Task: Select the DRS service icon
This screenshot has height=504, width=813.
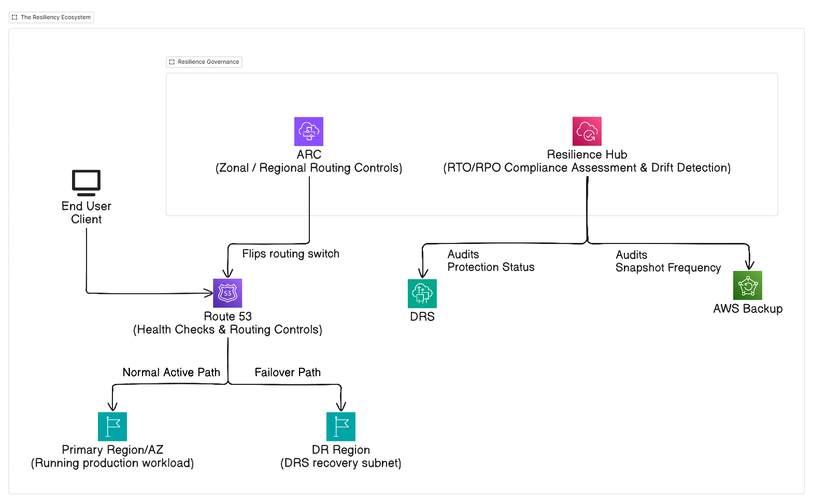Action: [422, 294]
